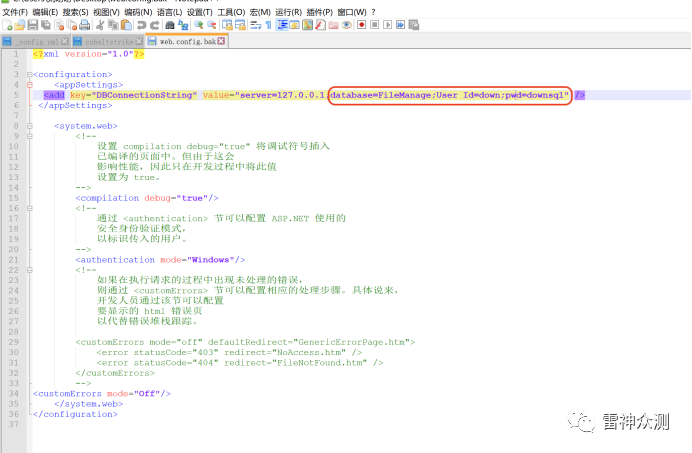The width and height of the screenshot is (692, 453).
Task: Create a new file with toolbar icon
Action: coord(7,25)
